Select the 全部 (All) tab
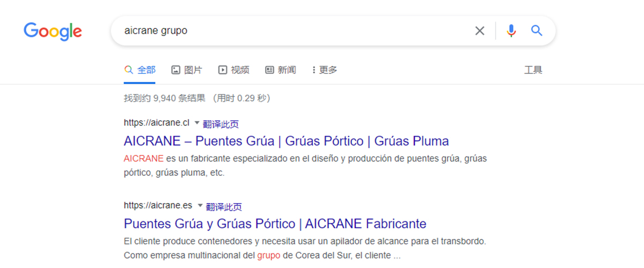The height and width of the screenshot is (268, 644). (x=140, y=70)
